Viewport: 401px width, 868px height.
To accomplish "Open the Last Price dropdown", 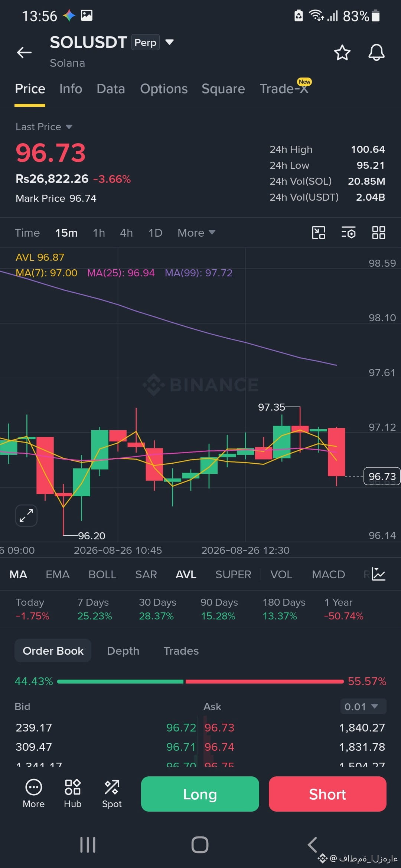I will click(x=44, y=127).
